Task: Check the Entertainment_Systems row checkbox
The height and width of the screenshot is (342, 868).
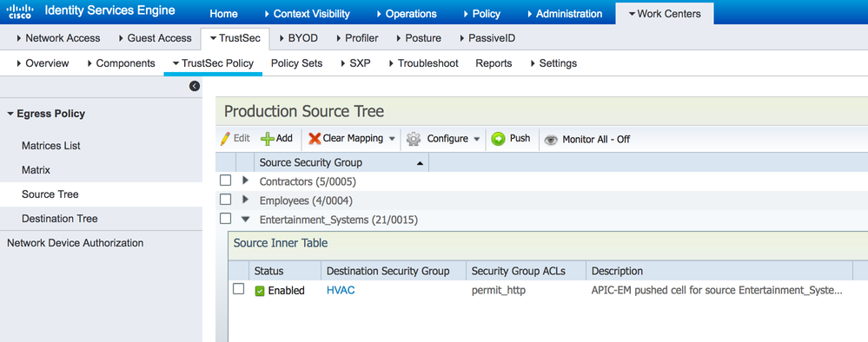Action: (225, 219)
